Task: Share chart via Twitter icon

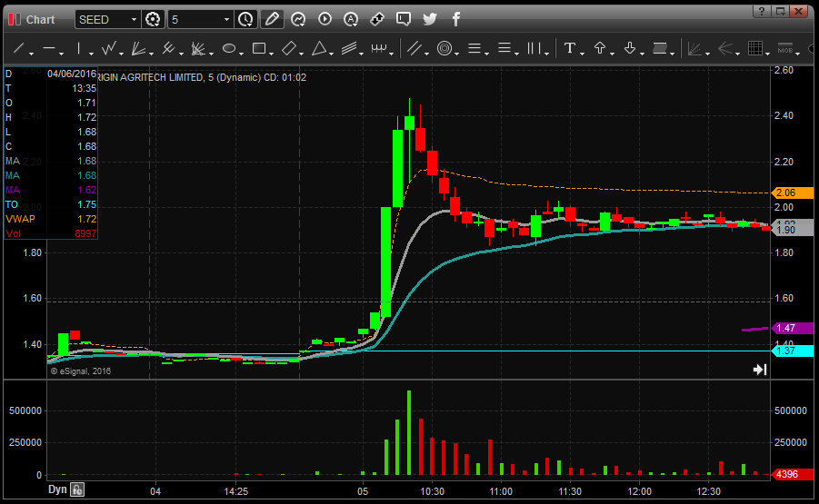Action: point(429,19)
